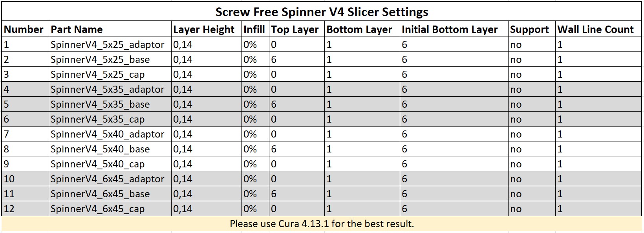Click the SpinnerV4_5x35_cap cell
This screenshot has width=644, height=233.
tap(97, 119)
